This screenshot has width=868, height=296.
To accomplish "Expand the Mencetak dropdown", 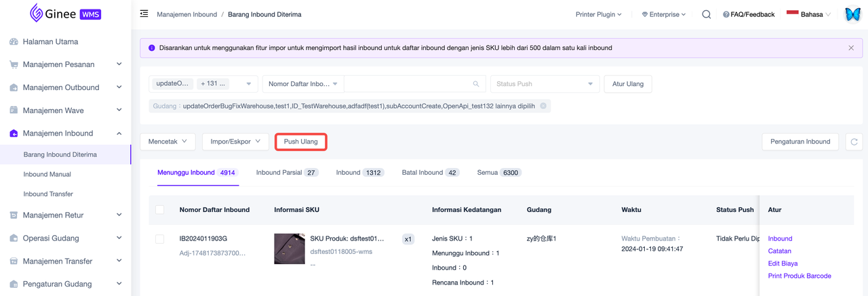I will tap(167, 142).
